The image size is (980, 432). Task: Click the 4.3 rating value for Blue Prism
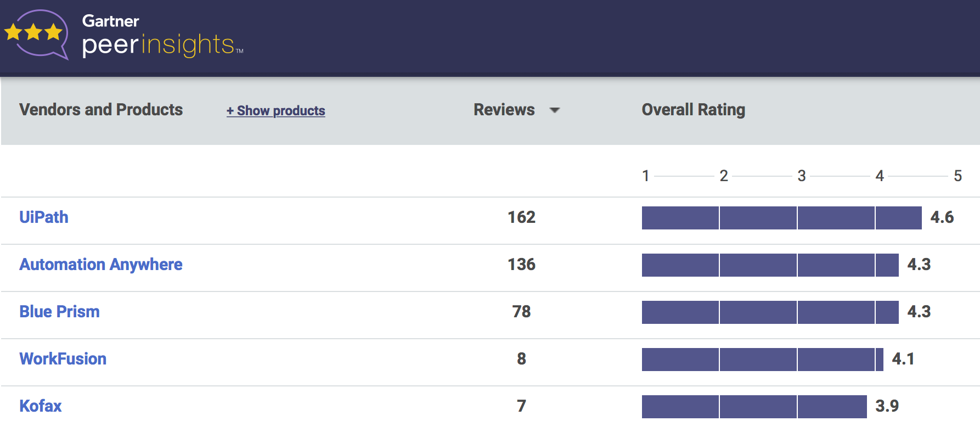[x=919, y=312]
